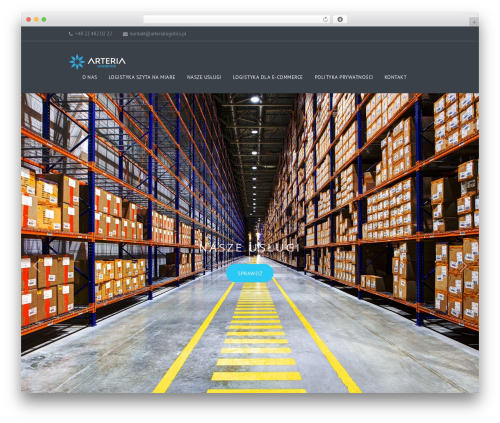Screen dimensions: 500x423
Task: Click the NASZE USŁUGI slide heading
Action: pyautogui.click(x=249, y=248)
